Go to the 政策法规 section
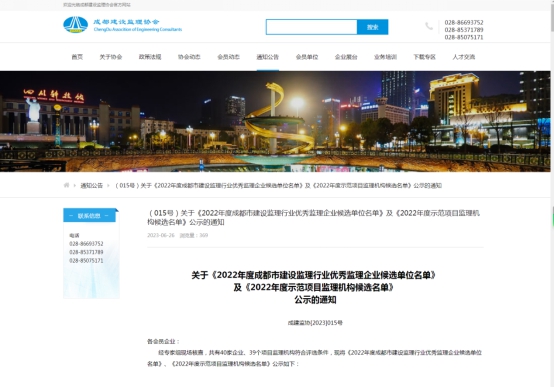 click(150, 57)
